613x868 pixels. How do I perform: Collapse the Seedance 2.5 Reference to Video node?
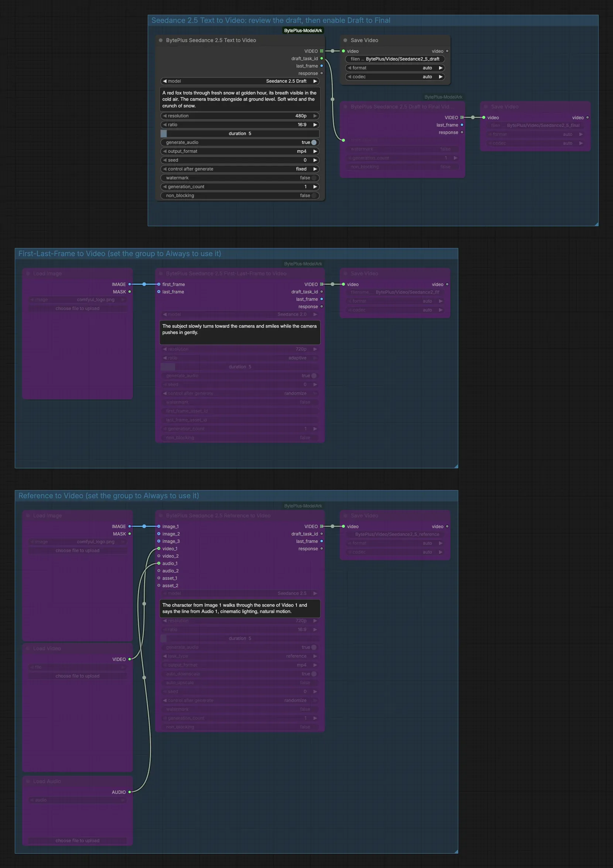click(160, 515)
